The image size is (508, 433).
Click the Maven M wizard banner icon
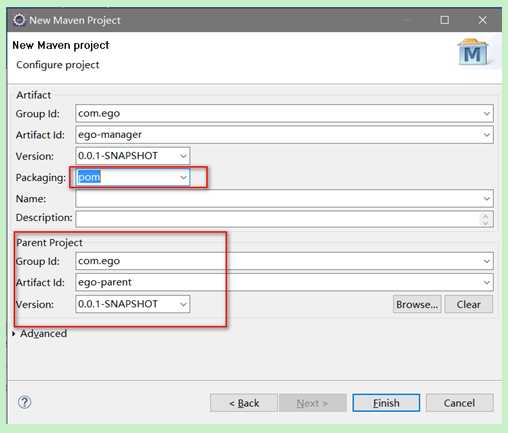473,52
